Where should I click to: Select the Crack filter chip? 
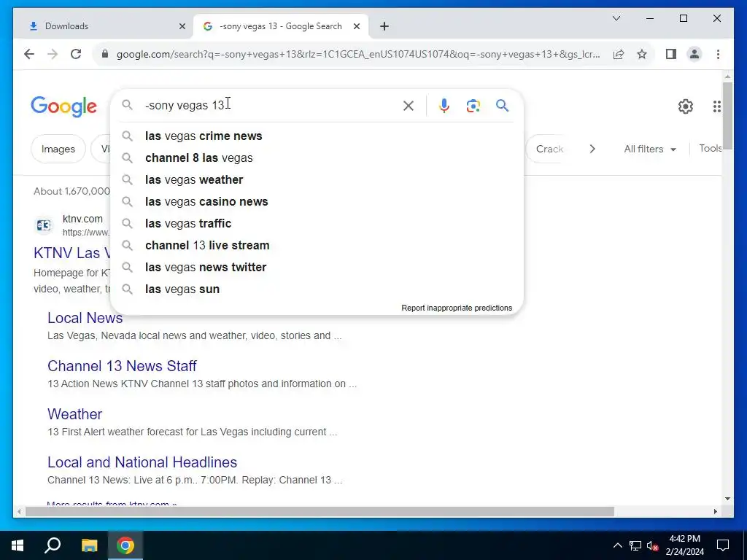(549, 149)
